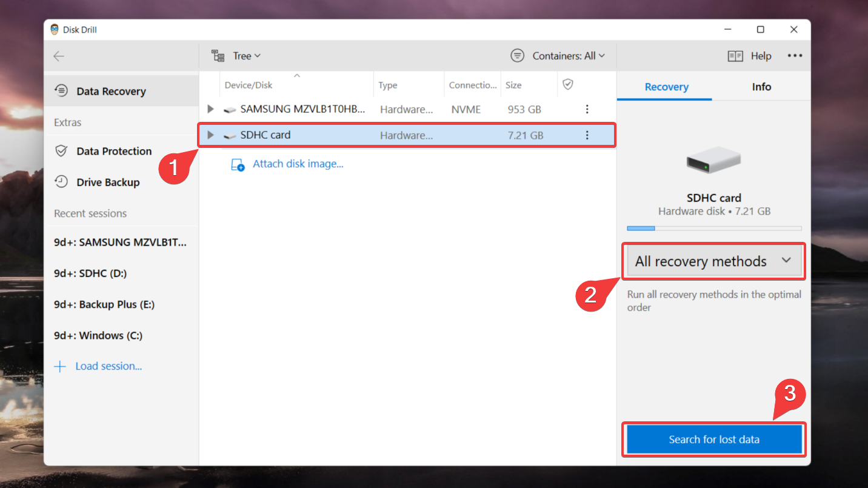The height and width of the screenshot is (488, 868).
Task: Click the Attach disk image icon
Action: point(238,164)
